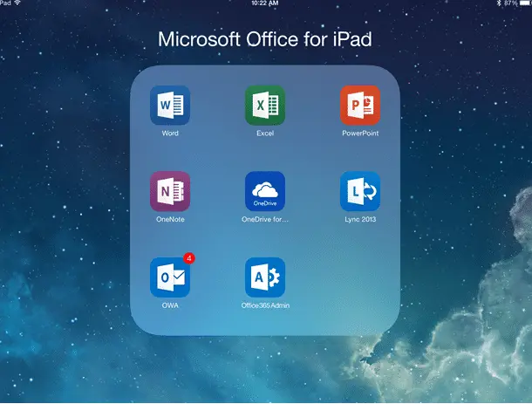Launch the Office365 Admin app
The image size is (532, 404).
tap(265, 277)
